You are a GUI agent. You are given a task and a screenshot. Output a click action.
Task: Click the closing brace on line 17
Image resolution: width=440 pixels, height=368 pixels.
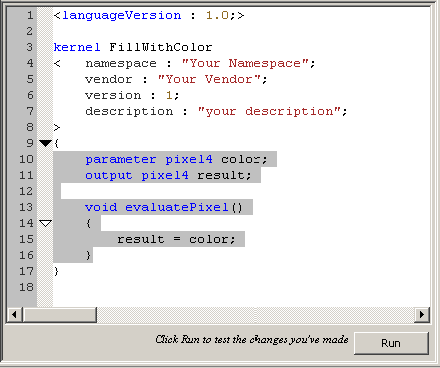(56, 271)
